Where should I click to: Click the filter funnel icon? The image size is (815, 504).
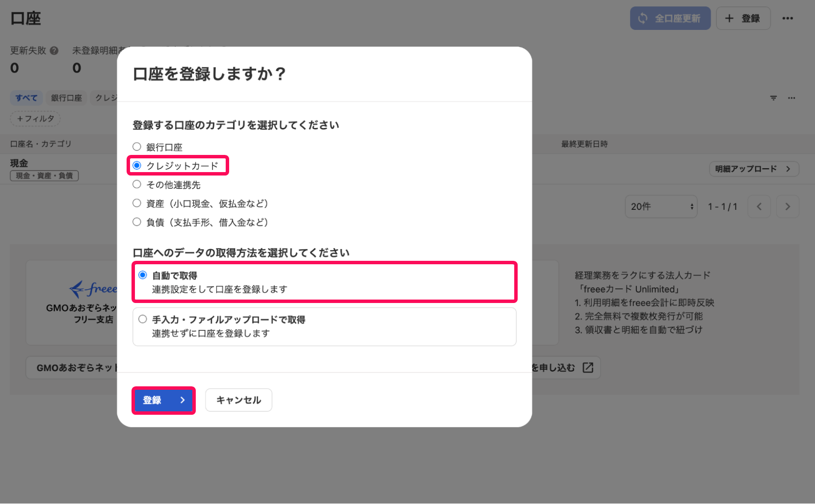pyautogui.click(x=773, y=98)
